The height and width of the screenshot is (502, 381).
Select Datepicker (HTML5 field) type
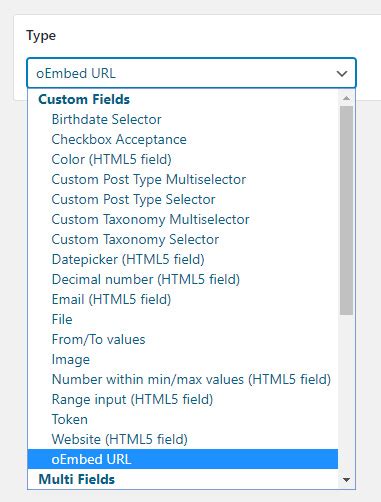183,259
